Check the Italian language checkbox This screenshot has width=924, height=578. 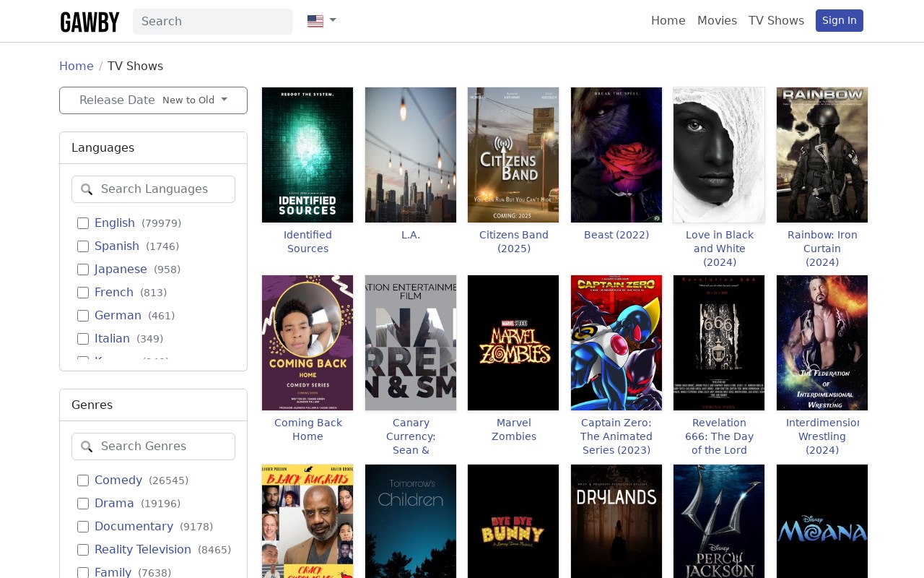pos(83,339)
